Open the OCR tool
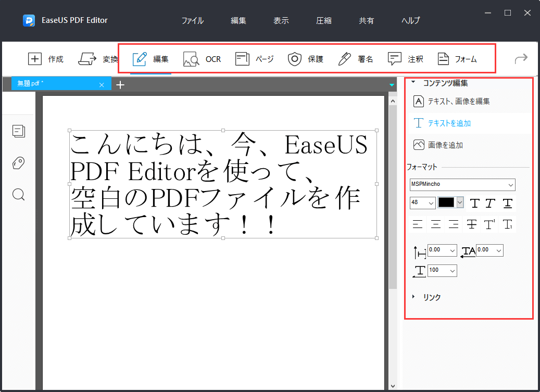540x392 pixels. [x=202, y=59]
